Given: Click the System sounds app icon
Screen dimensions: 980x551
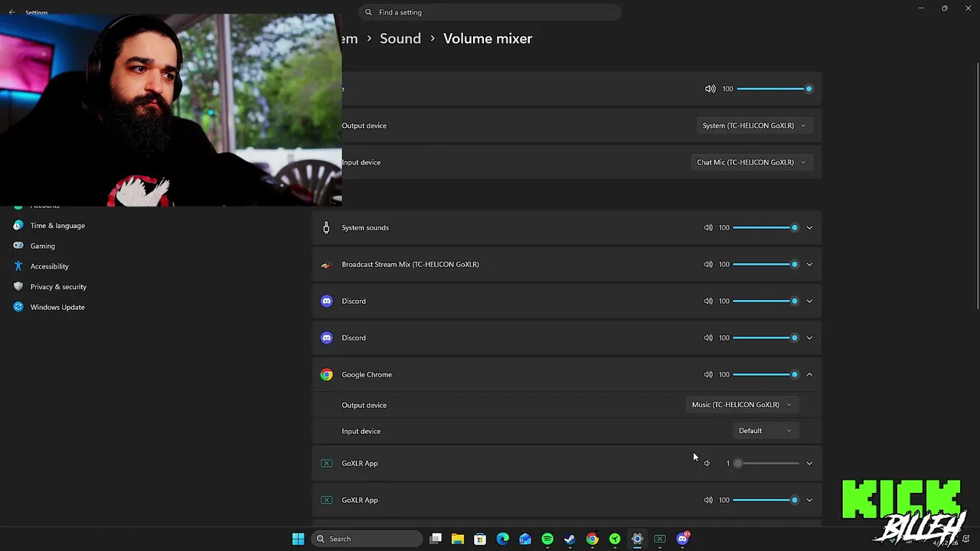Looking at the screenshot, I should (326, 227).
